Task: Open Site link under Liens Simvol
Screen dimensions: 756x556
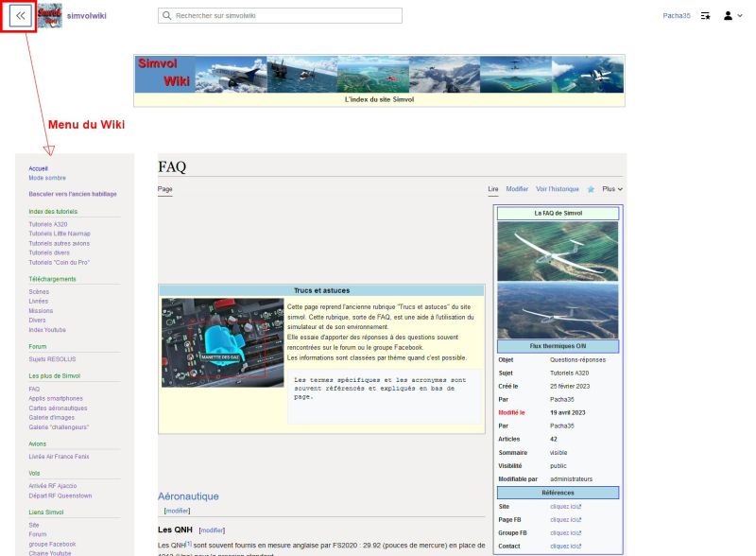Action: coord(34,525)
